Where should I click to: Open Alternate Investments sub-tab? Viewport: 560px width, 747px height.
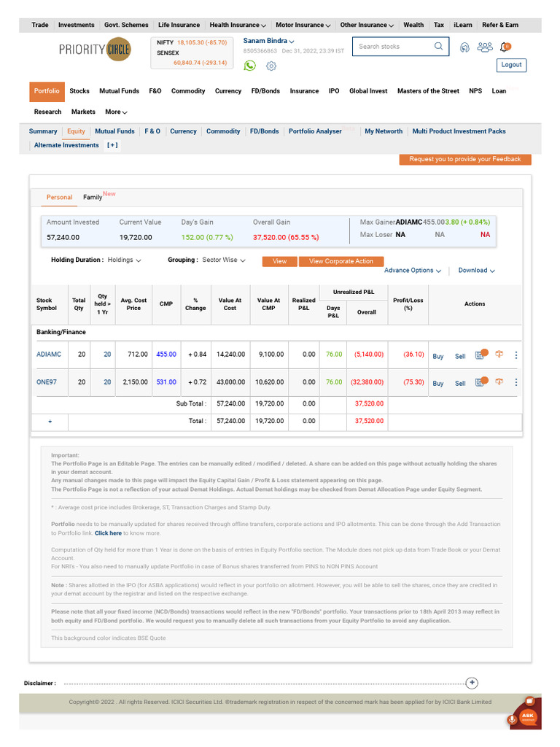pyautogui.click(x=66, y=145)
